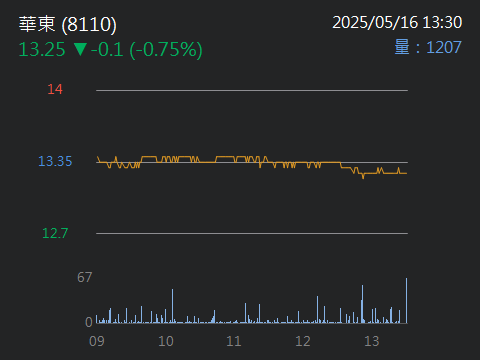Click the volume axis zero label
The height and width of the screenshot is (360, 480).
[x=89, y=322]
